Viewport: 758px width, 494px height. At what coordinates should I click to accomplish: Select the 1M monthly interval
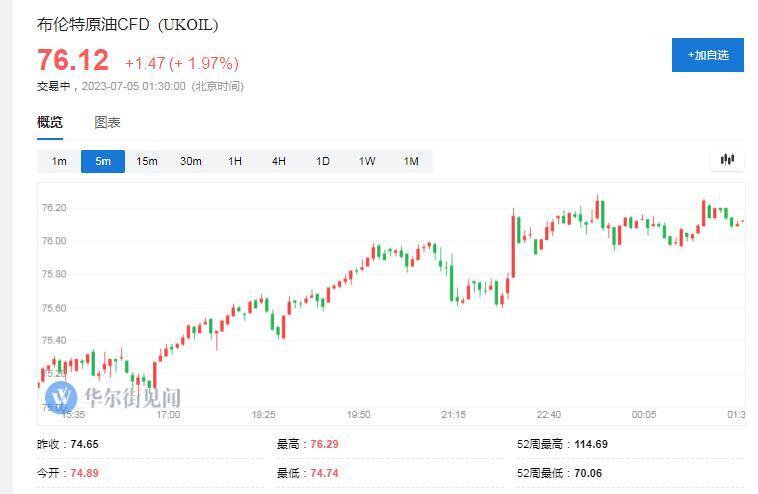coord(411,161)
